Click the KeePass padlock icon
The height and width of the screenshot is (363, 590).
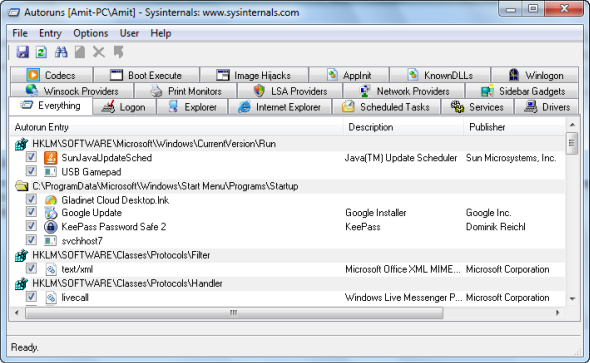[50, 227]
